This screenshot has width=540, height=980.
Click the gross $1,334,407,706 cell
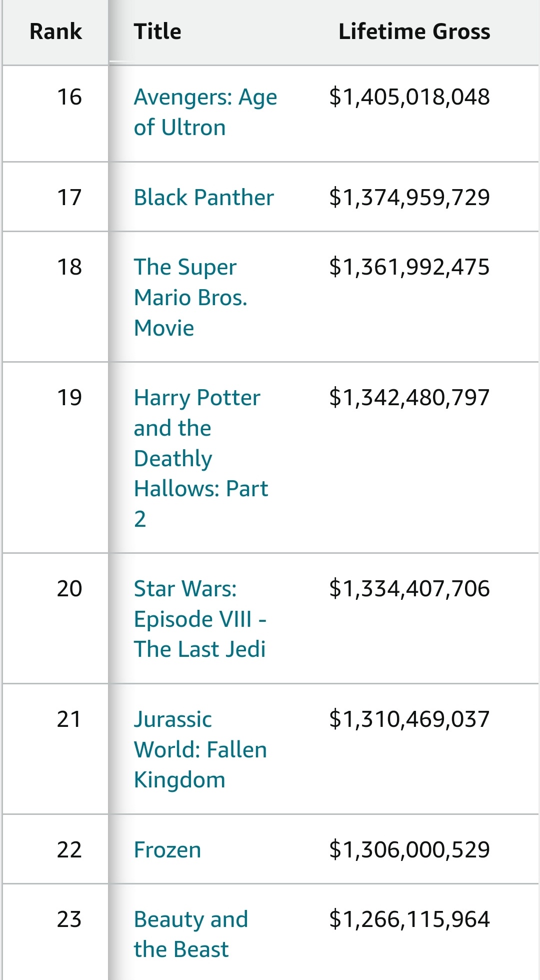(409, 589)
